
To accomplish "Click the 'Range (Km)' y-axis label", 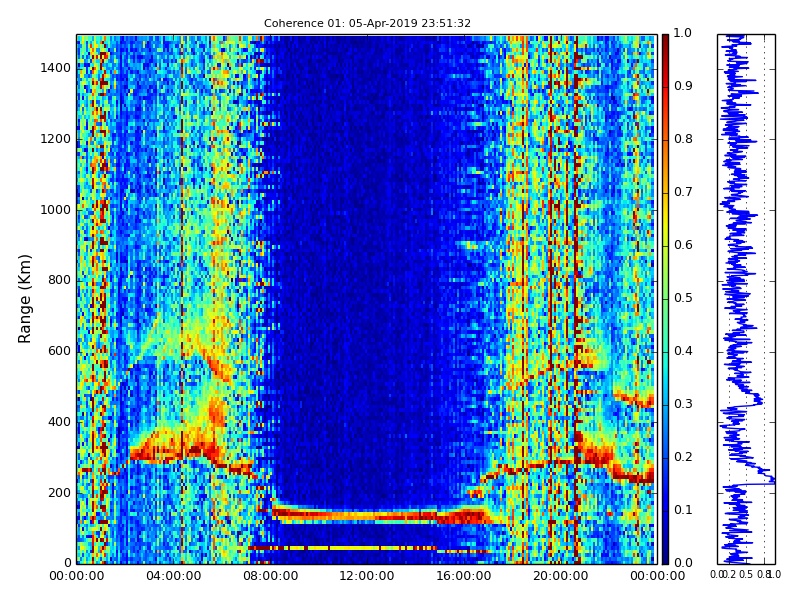I will tap(24, 299).
